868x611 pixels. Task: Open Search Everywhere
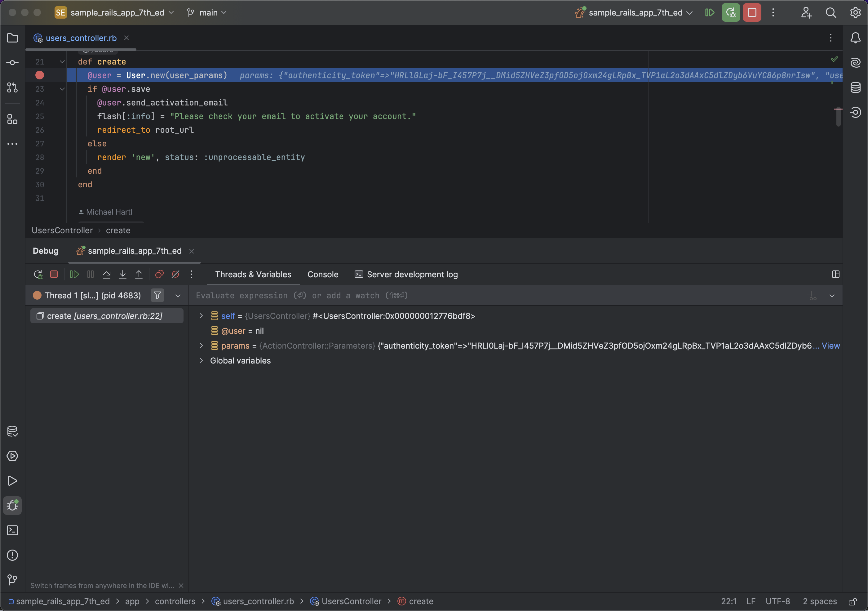click(x=830, y=12)
